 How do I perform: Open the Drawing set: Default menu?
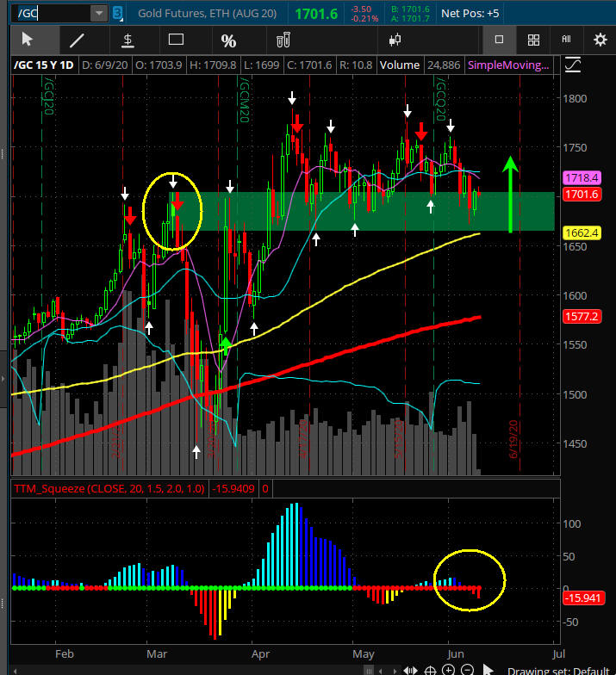point(560,671)
